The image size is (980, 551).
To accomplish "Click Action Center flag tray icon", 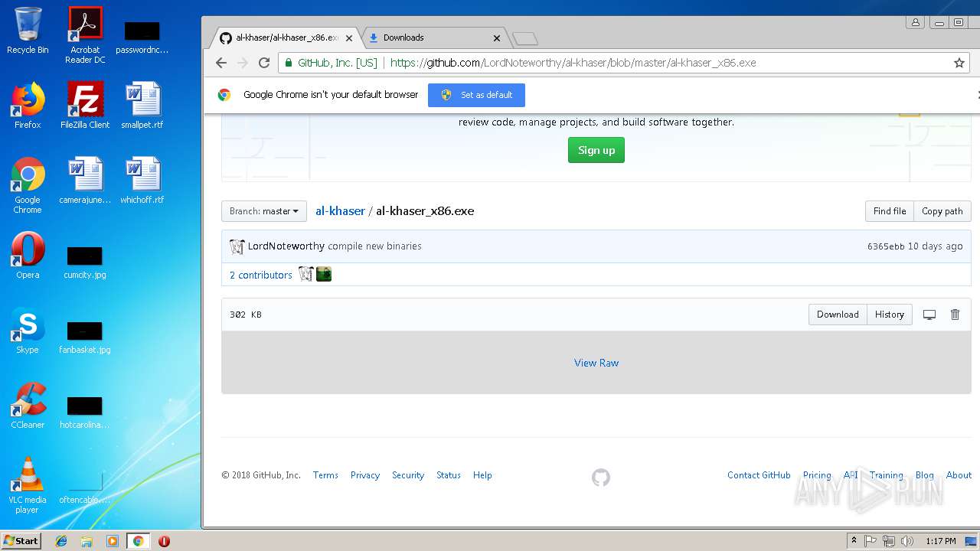I will (x=871, y=541).
